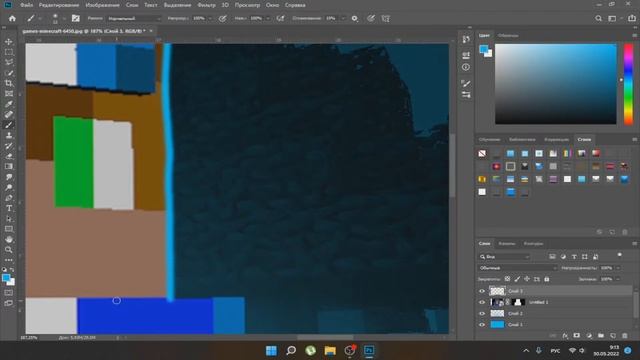Screen dimensions: 640x360
Task: Open layer blending mode dropdown
Action: point(518,268)
